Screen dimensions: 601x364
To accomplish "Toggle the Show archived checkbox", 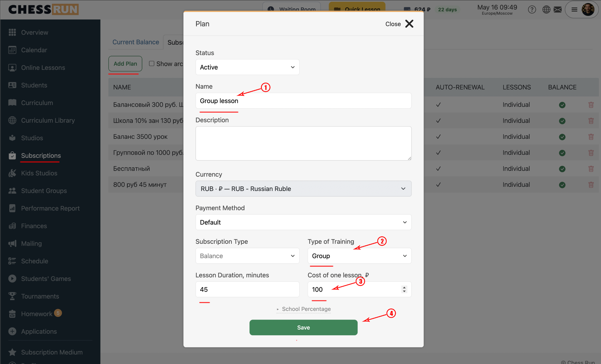I will 152,64.
